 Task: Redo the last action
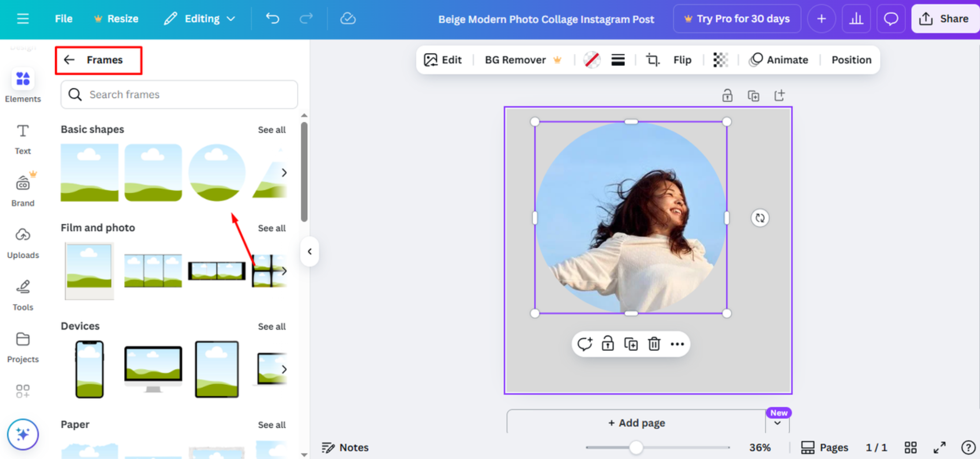click(x=306, y=19)
